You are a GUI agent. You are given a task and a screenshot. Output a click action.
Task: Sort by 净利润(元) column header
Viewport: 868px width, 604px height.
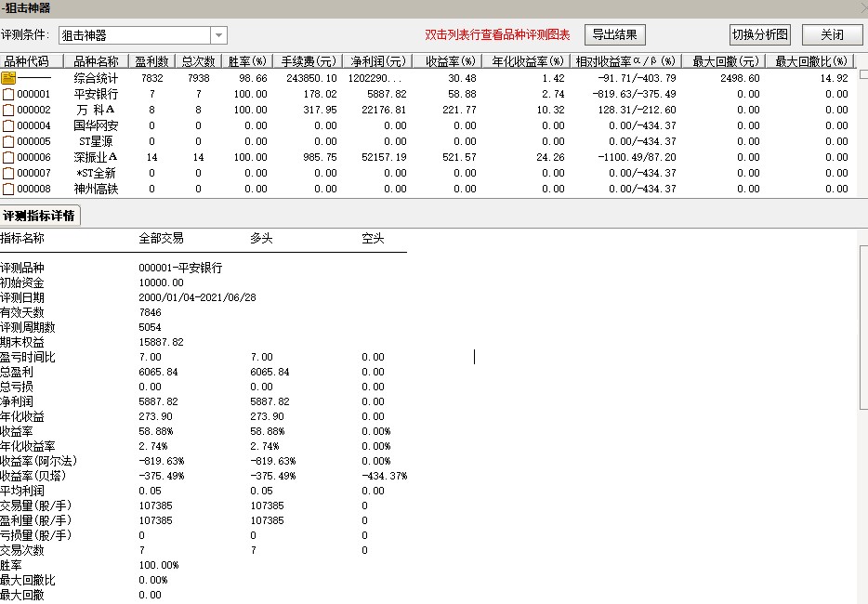[377, 61]
